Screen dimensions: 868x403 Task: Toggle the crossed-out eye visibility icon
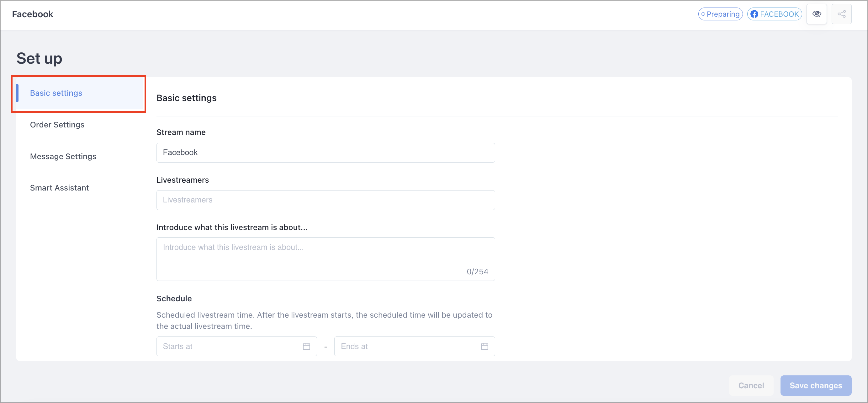coord(817,14)
